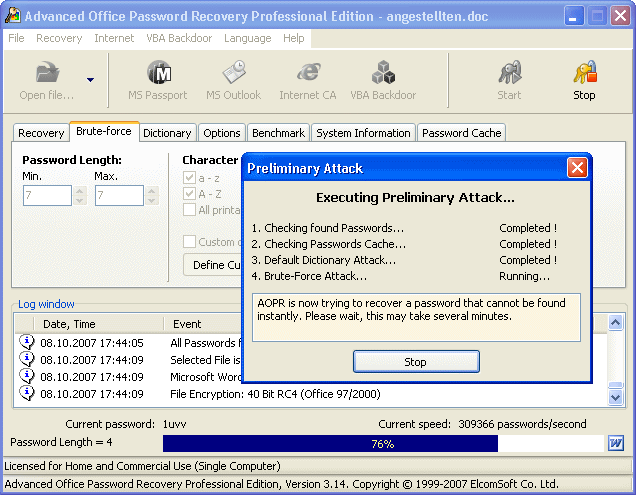Enable the All printable checkbox
The image size is (636, 495).
tap(189, 210)
